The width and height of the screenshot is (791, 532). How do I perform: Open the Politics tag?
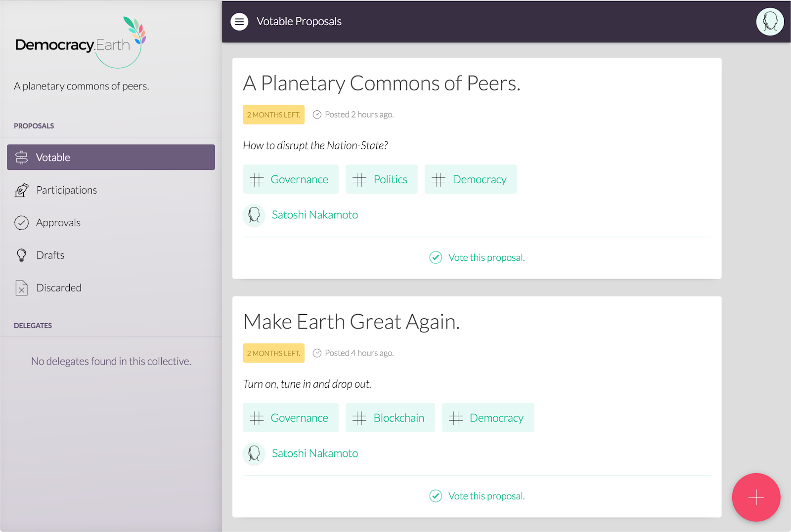coord(382,179)
